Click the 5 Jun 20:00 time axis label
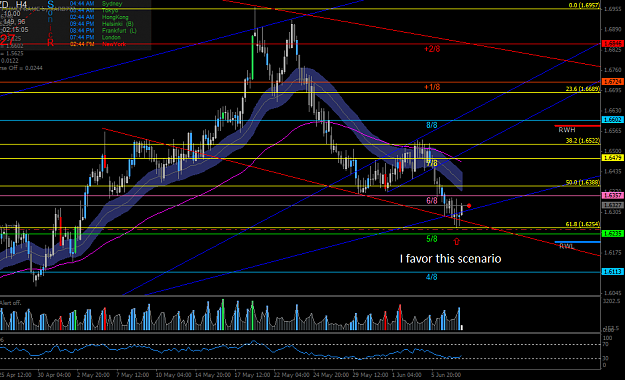This screenshot has width=625, height=380. (446, 375)
